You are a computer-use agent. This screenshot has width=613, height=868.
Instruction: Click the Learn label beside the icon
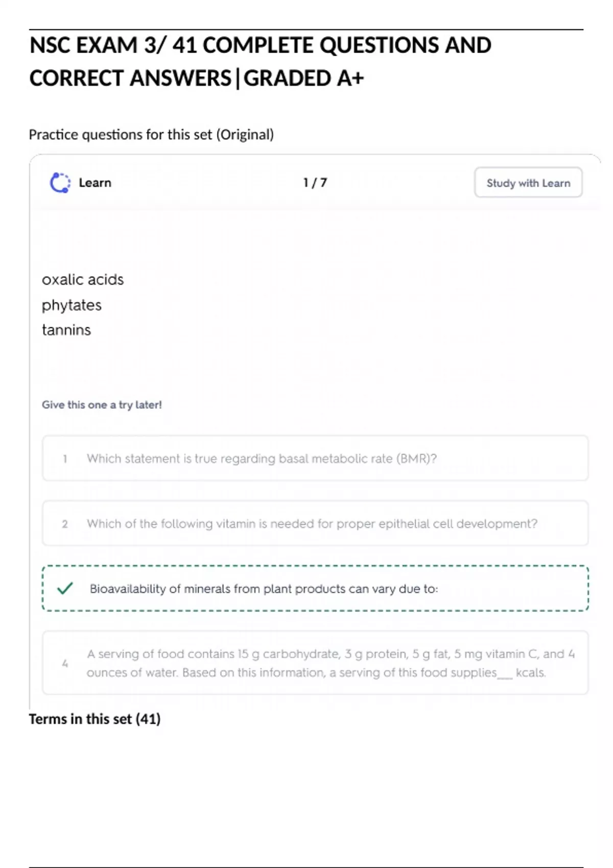click(x=95, y=183)
